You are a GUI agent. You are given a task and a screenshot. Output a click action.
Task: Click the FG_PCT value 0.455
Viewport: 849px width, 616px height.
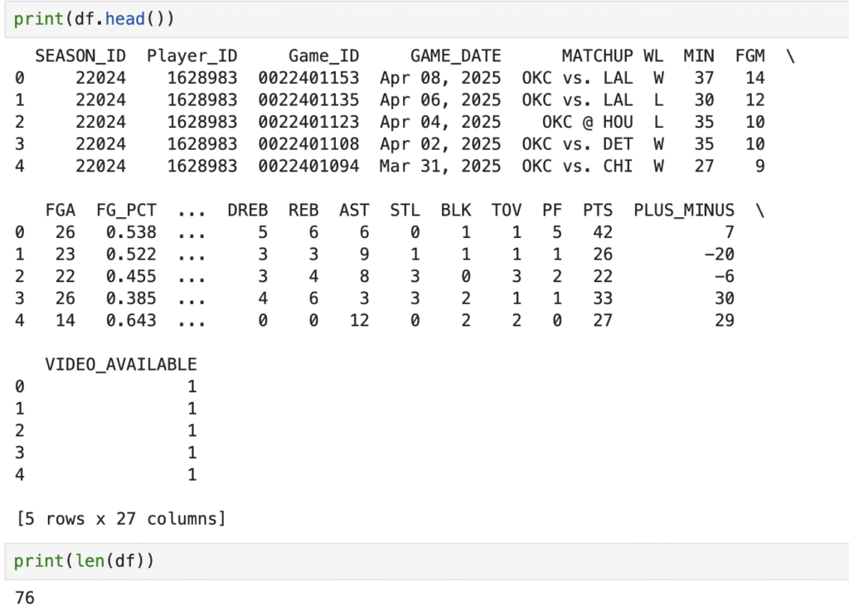click(x=131, y=276)
